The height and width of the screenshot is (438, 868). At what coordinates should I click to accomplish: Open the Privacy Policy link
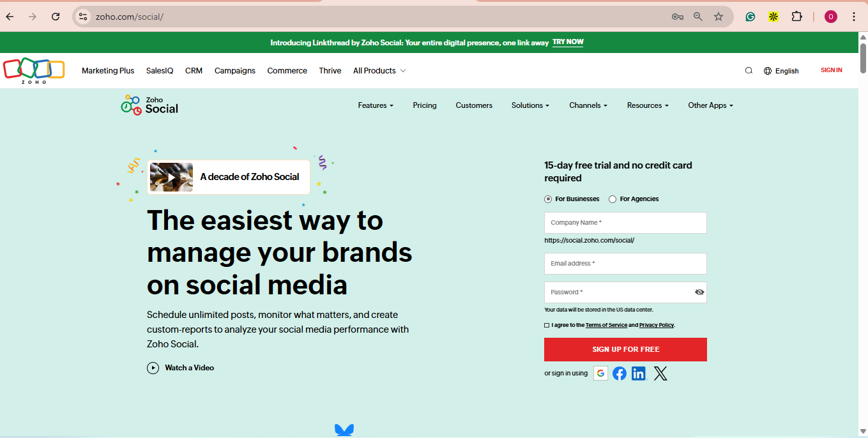pos(657,325)
